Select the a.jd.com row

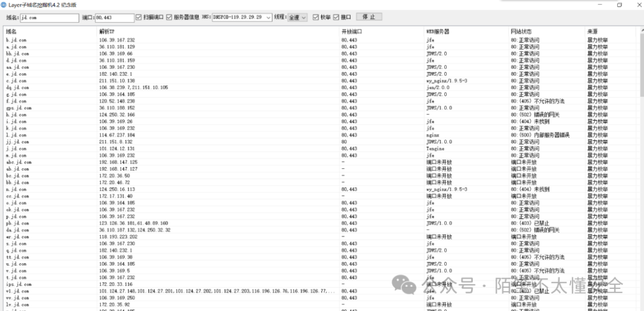(x=320, y=47)
